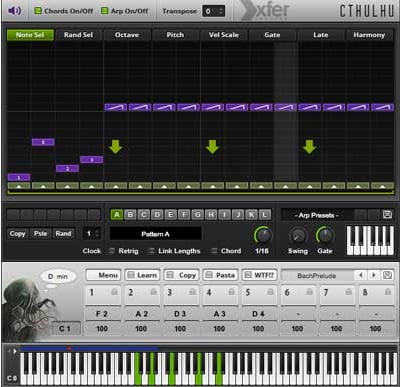Enable the Link Lengths checkbox
This screenshot has height=387, width=400.
point(152,251)
